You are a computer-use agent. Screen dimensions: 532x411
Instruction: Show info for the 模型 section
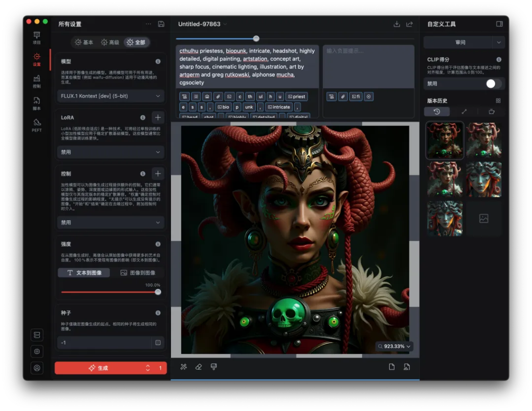[158, 61]
